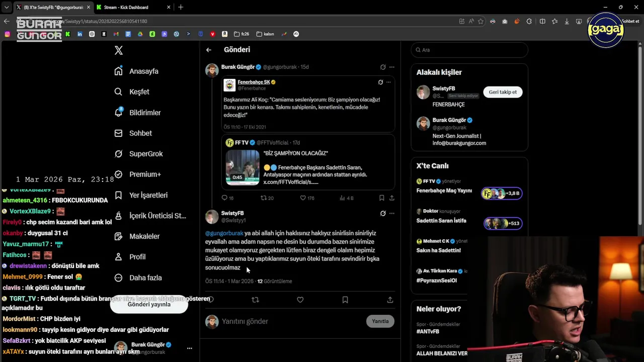Open more options on Fenerbahçe SK quote

tap(389, 82)
